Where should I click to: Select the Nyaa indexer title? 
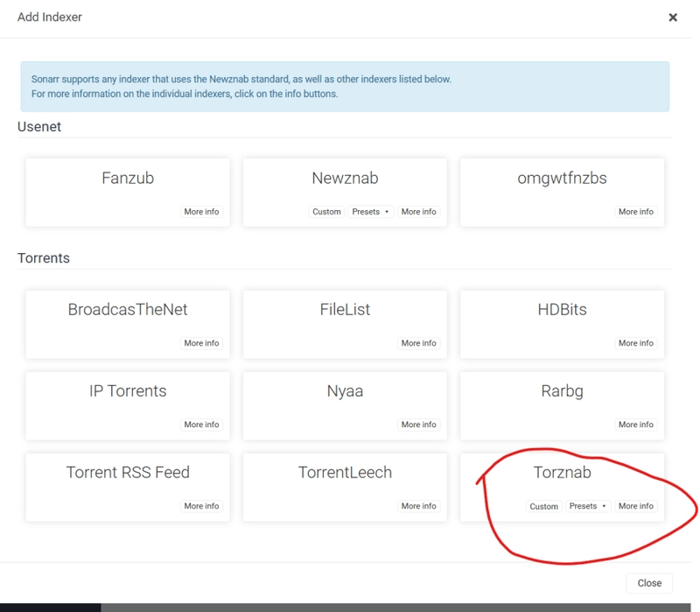point(345,391)
